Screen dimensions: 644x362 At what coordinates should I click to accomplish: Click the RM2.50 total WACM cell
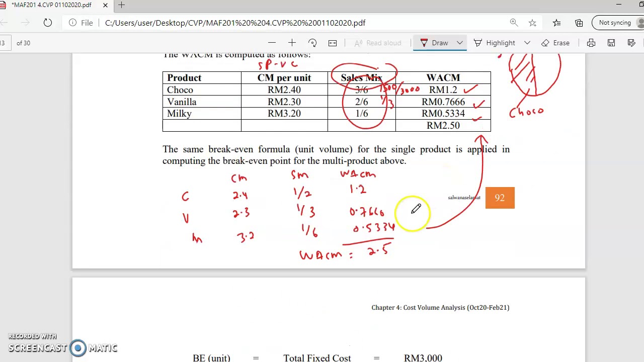pos(443,126)
